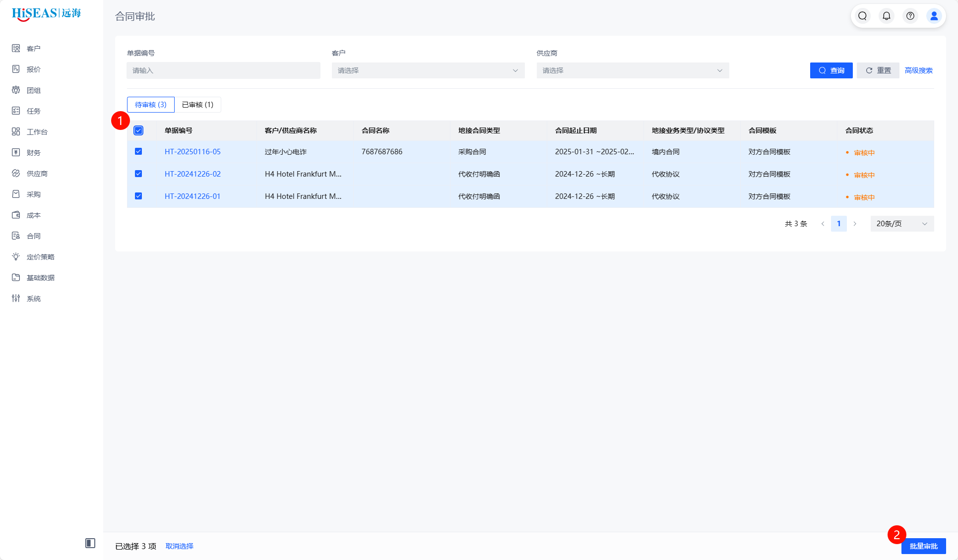Click 审核中 status of HT-20241226-02
958x560 pixels.
point(864,175)
